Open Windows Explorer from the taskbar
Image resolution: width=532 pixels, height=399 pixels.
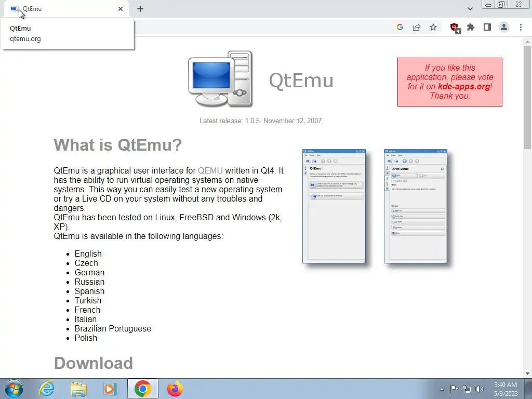coord(78,389)
